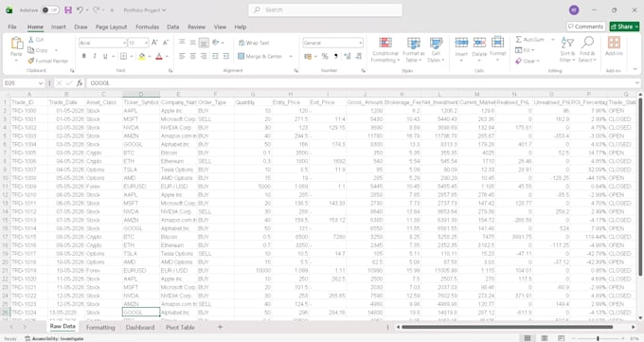The width and height of the screenshot is (644, 342).
Task: Toggle bottom align in Alignment group
Action: click(204, 43)
